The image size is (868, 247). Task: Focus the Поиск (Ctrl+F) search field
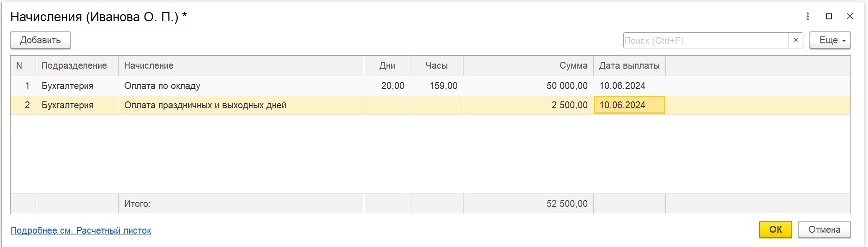705,40
